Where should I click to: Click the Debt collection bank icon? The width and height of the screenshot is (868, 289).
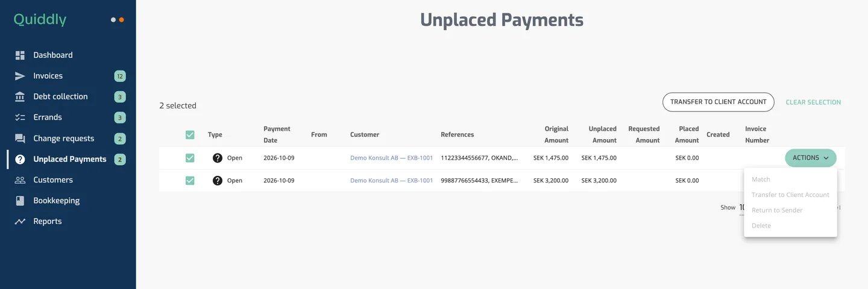(20, 97)
